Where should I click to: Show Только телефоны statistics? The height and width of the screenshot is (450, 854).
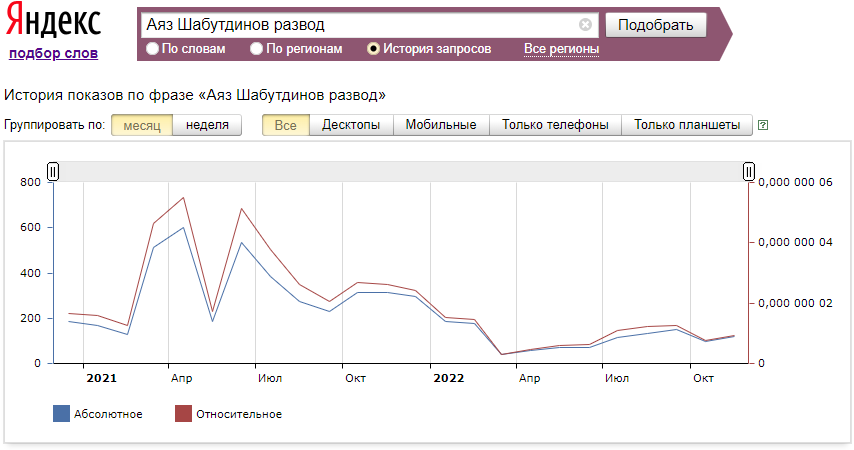click(x=555, y=125)
